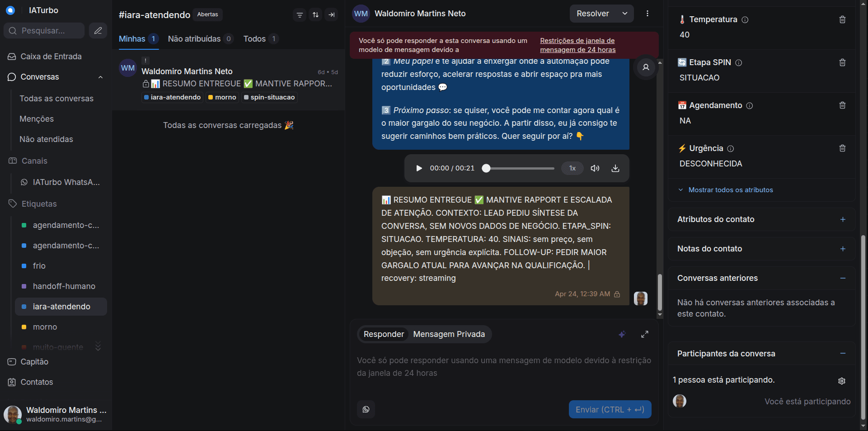The width and height of the screenshot is (868, 431).
Task: Toggle contact details panel with person icon
Action: tap(645, 67)
